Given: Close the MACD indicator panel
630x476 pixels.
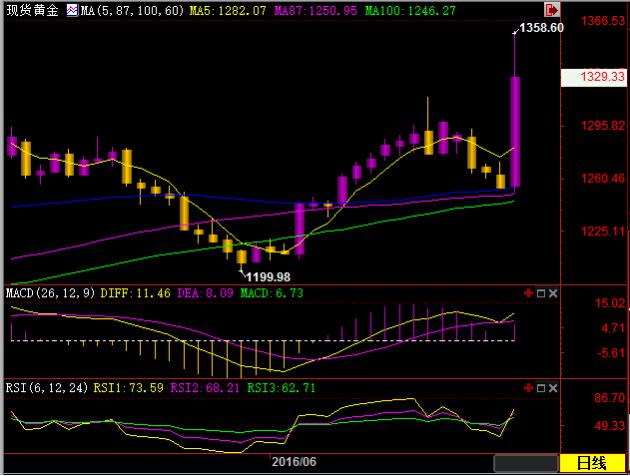Looking at the screenshot, I should point(553,293).
